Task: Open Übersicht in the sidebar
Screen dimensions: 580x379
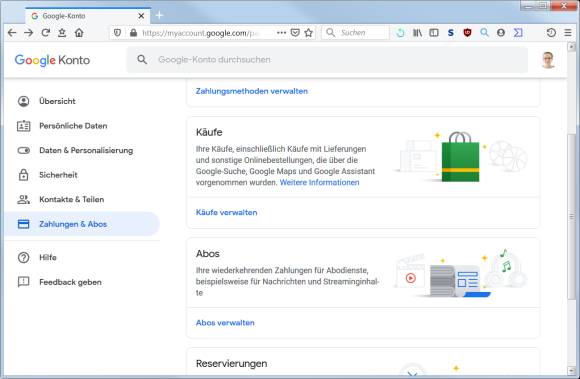Action: (82, 101)
